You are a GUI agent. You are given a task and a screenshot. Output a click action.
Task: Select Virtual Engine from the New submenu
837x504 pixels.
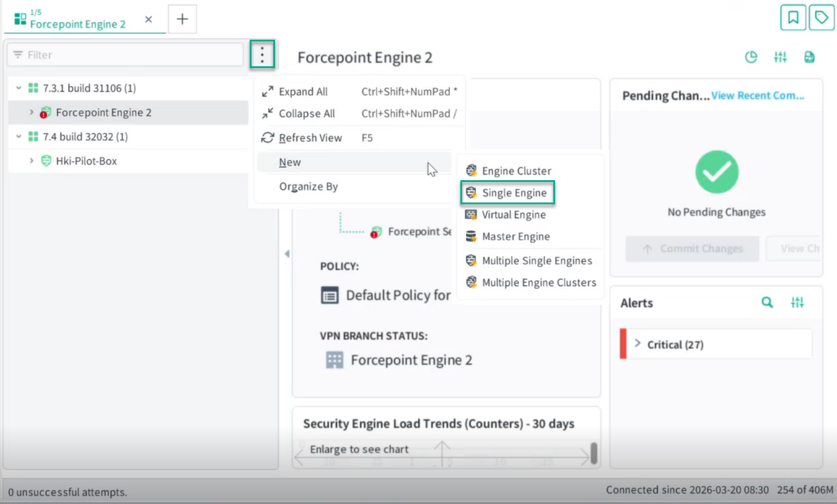point(530,215)
